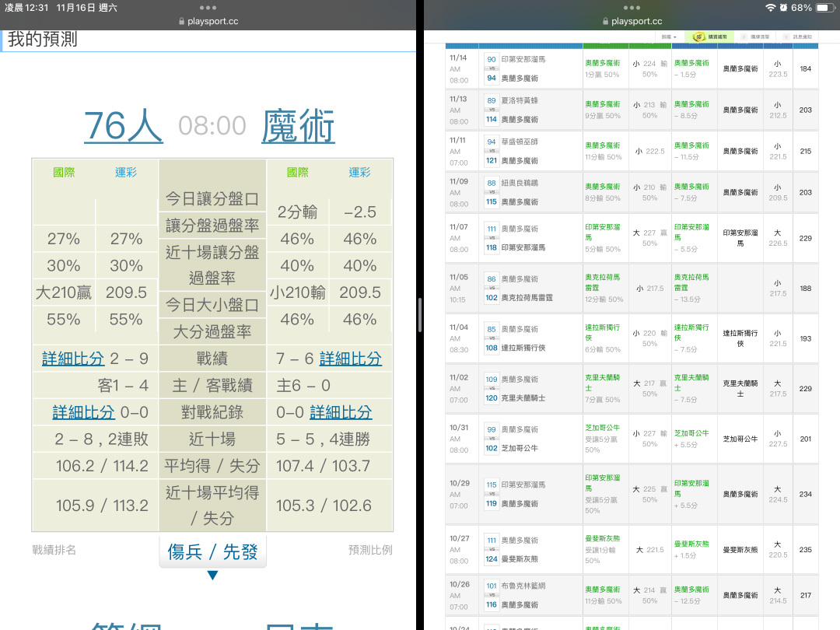Tap 布魯克林籃網 in 10/26 row
840x630 pixels.
point(523,586)
